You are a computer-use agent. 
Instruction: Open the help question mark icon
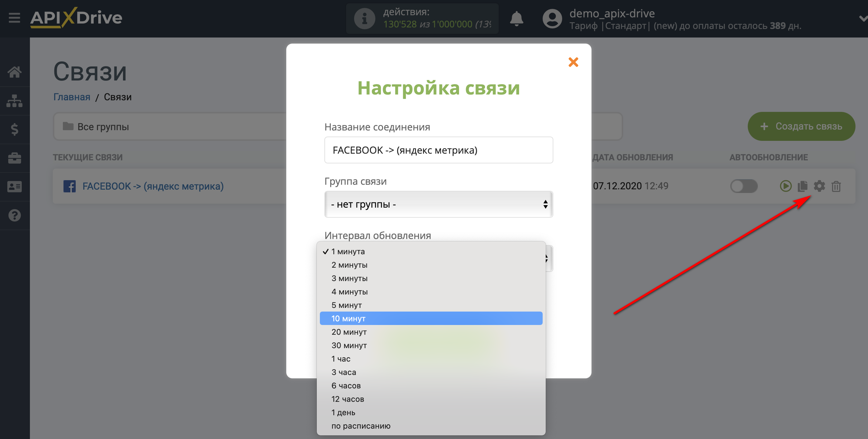14,215
